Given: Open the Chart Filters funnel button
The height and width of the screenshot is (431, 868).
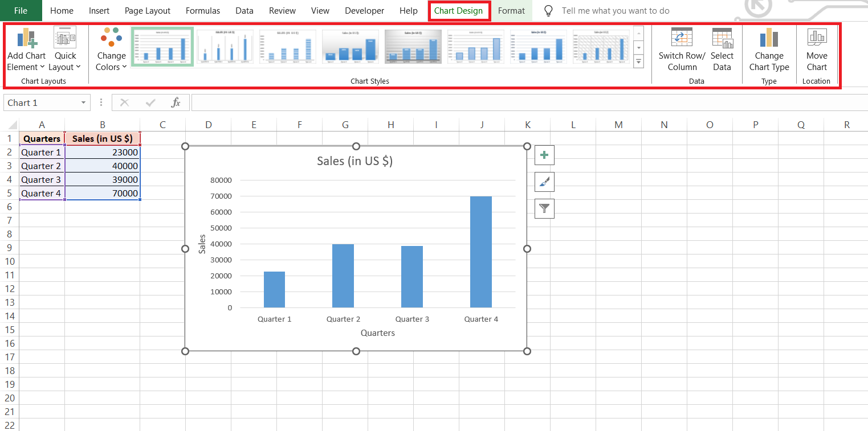Looking at the screenshot, I should point(544,208).
